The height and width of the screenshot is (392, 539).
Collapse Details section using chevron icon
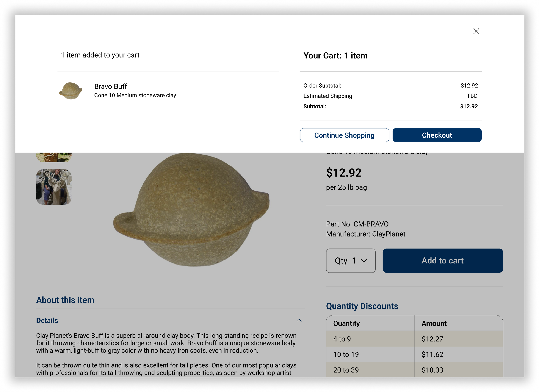point(299,320)
